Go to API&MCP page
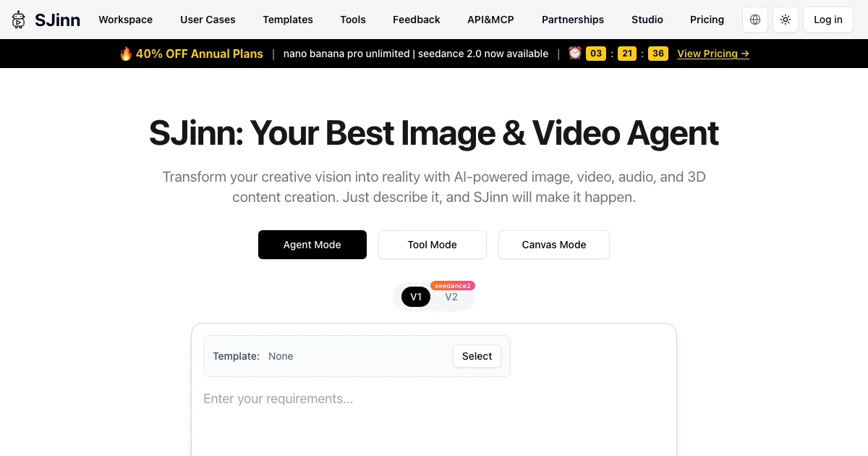The image size is (868, 456). pyautogui.click(x=490, y=20)
